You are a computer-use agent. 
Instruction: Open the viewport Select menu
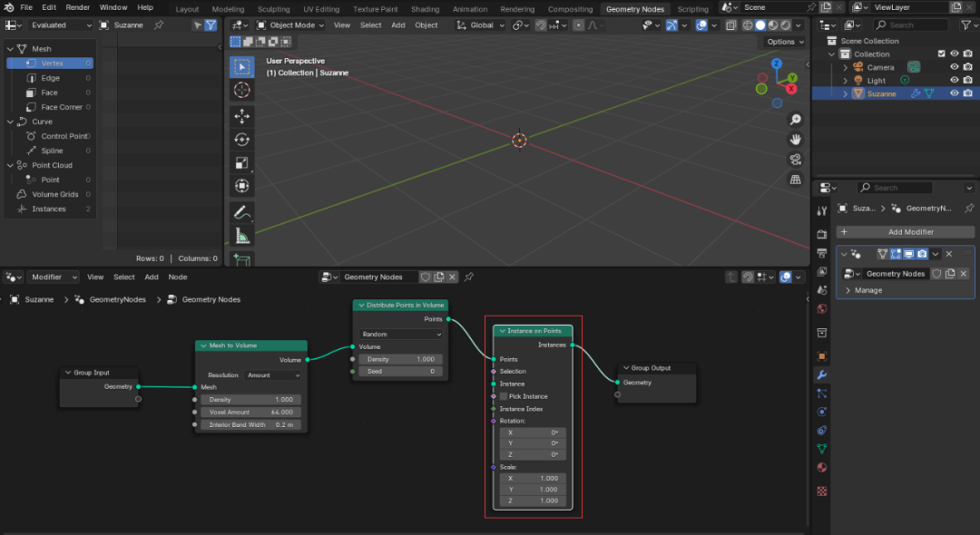click(370, 25)
